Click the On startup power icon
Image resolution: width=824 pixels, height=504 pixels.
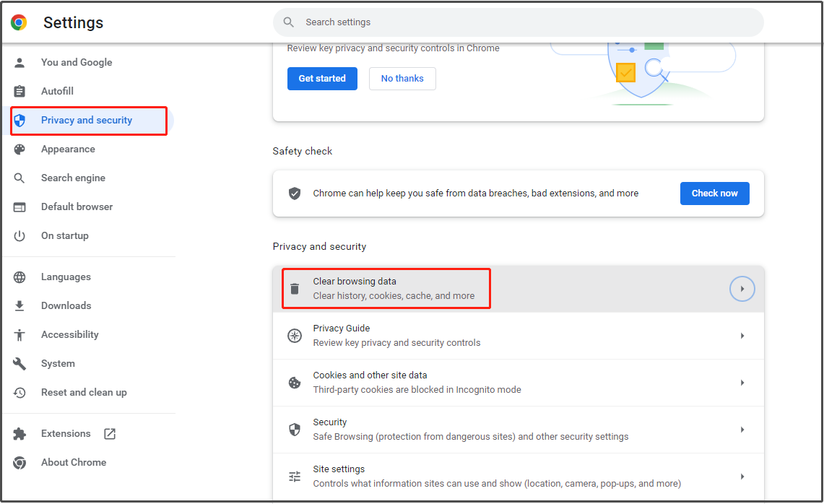click(x=19, y=235)
